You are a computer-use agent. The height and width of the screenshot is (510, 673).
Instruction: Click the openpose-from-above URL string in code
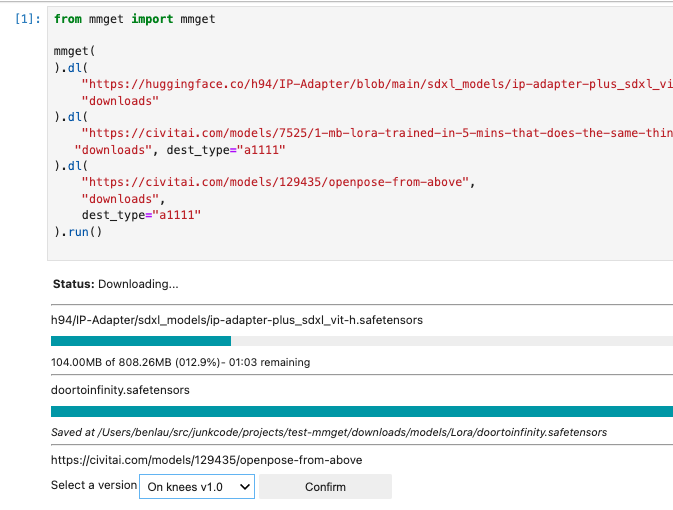[275, 182]
